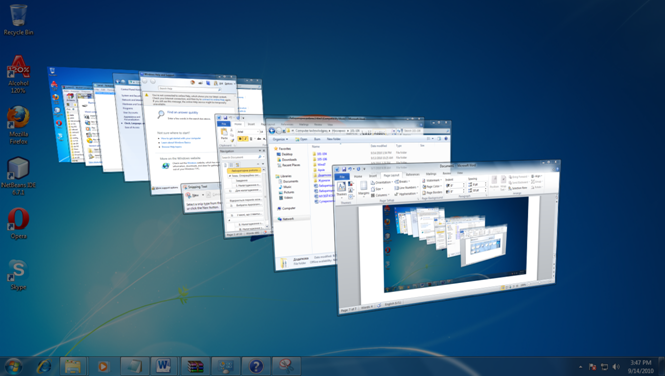Open File tab in front Word window
This screenshot has width=666, height=377.
pyautogui.click(x=342, y=177)
